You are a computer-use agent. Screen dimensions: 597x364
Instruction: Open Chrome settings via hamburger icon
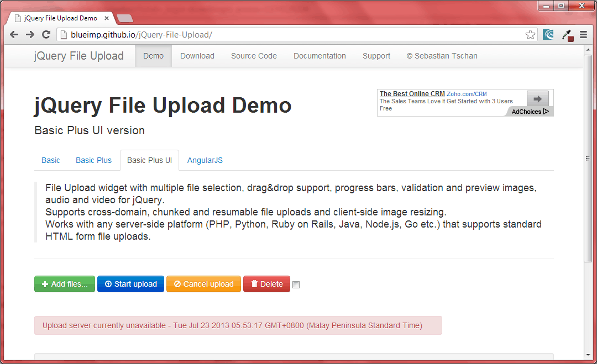coord(584,34)
